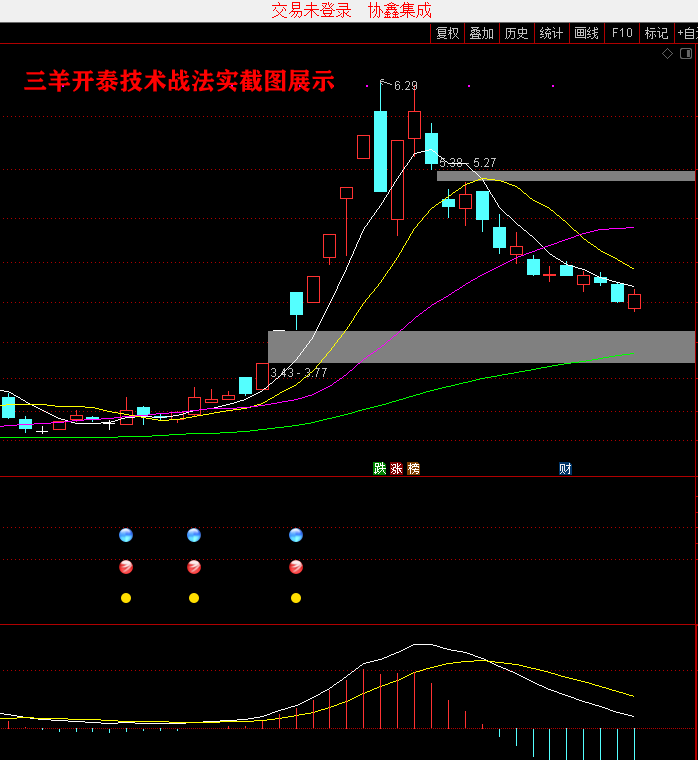Click the +自 add to watchlist button
698x760 pixels.
coord(687,33)
